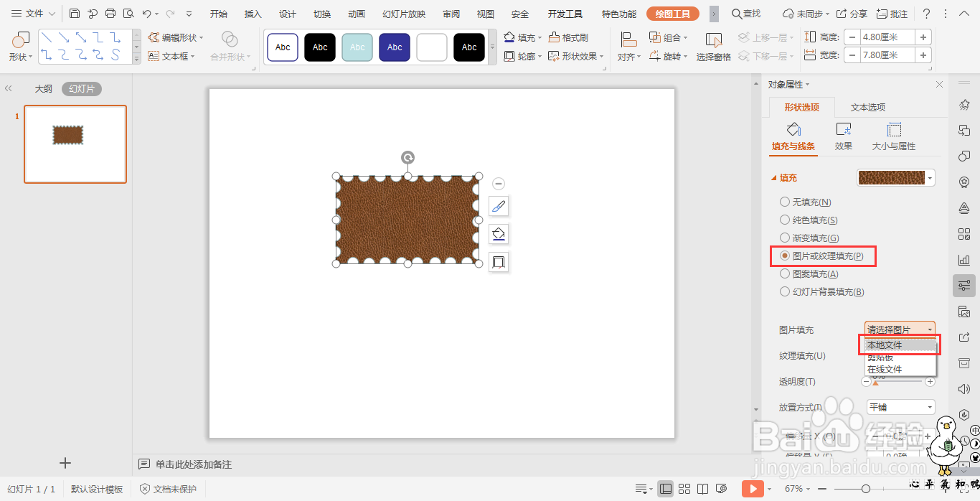This screenshot has height=501, width=980.
Task: Open the 动画 animation ribbon tab
Action: pyautogui.click(x=357, y=14)
